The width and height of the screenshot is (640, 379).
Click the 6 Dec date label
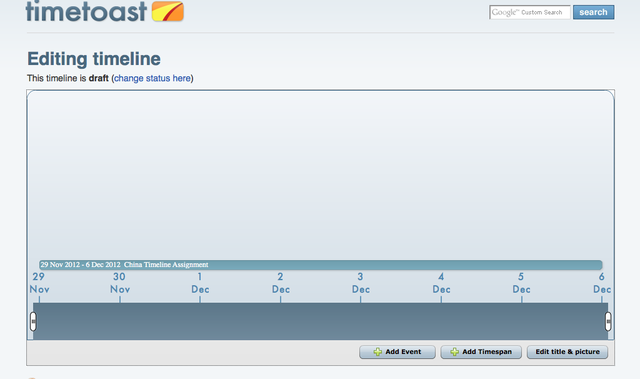point(602,283)
